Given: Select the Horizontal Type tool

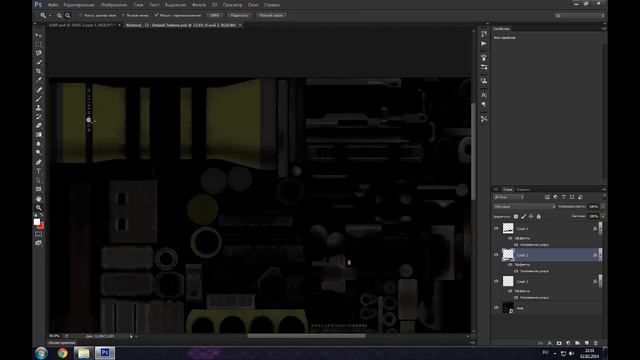Looking at the screenshot, I should tap(38, 171).
